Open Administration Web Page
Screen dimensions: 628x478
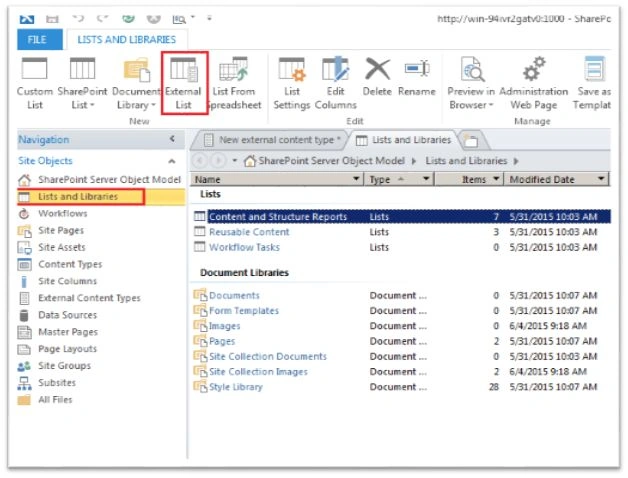click(x=533, y=83)
